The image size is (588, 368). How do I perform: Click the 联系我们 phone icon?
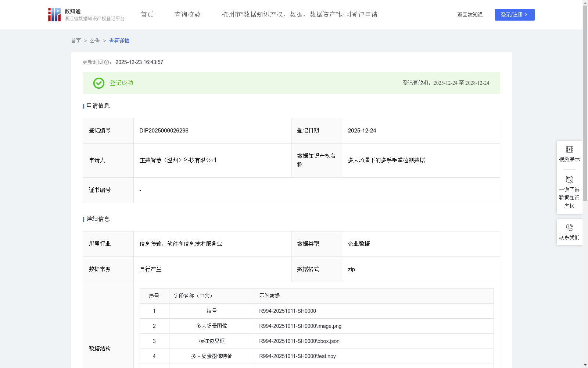(570, 227)
